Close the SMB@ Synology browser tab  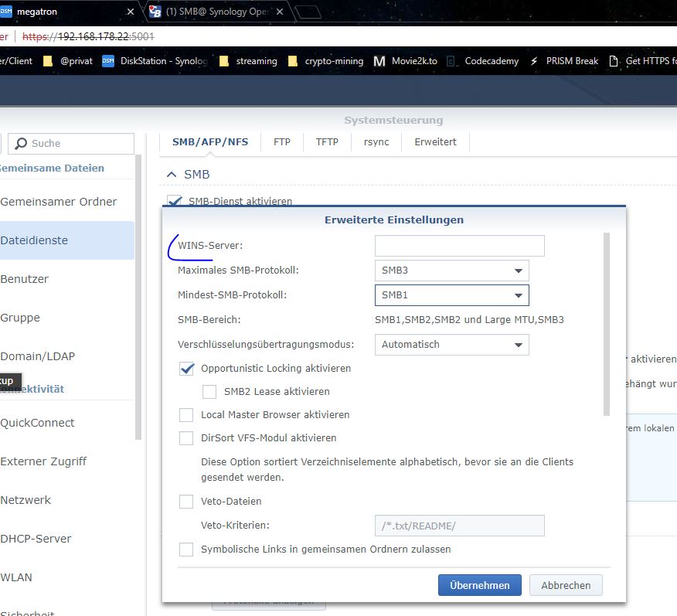pos(280,12)
